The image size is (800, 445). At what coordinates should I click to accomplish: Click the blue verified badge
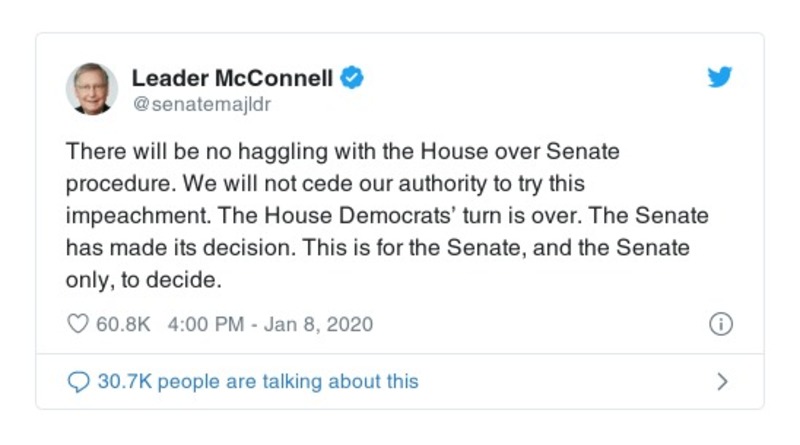(x=351, y=78)
